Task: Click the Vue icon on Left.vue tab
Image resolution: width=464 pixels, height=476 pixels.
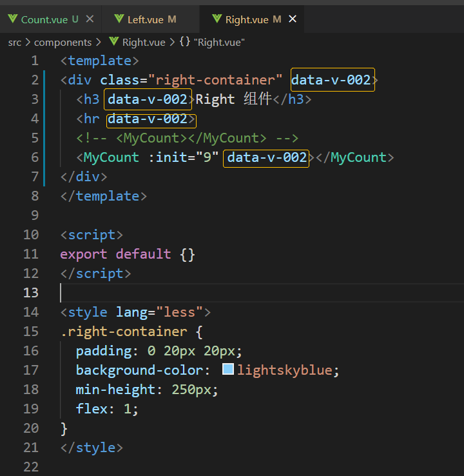Action: (119, 19)
